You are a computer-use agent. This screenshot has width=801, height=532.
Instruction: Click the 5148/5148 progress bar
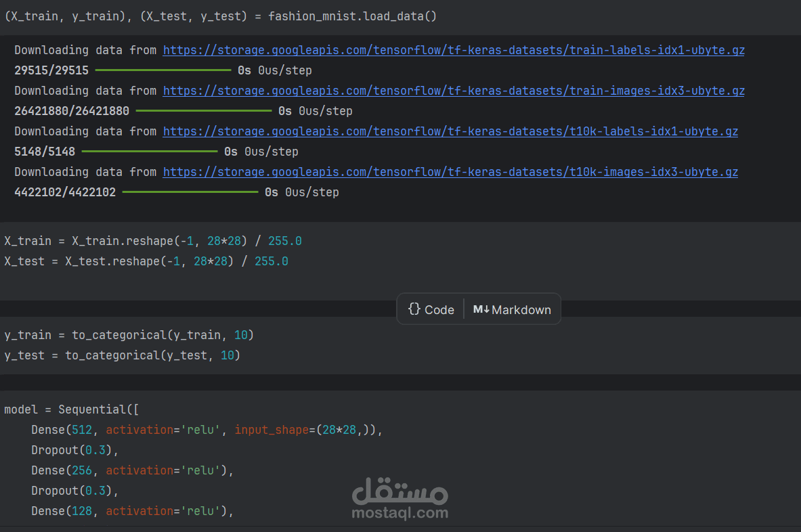(x=150, y=151)
